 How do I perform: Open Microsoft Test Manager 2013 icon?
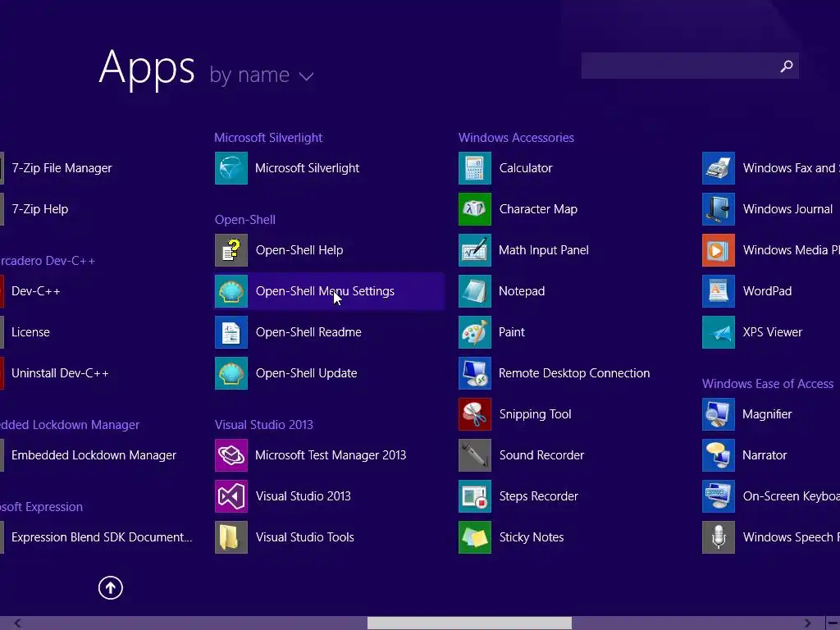tap(231, 455)
